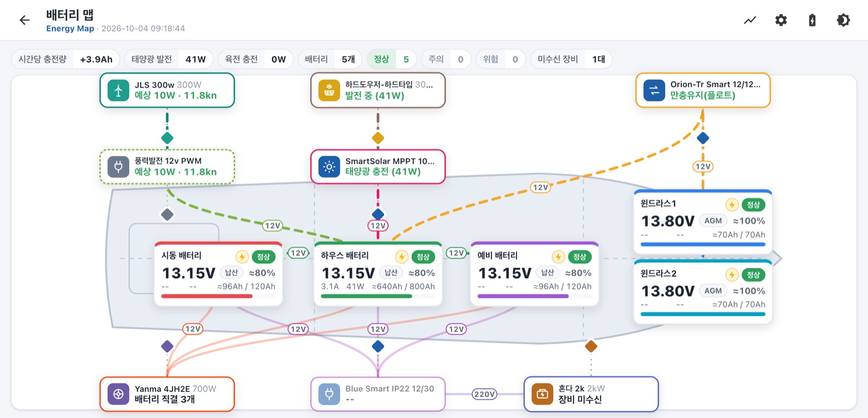Viewport: 868px width, 418px height.
Task: Click the 시간당 충전량 stat chip
Action: [66, 59]
